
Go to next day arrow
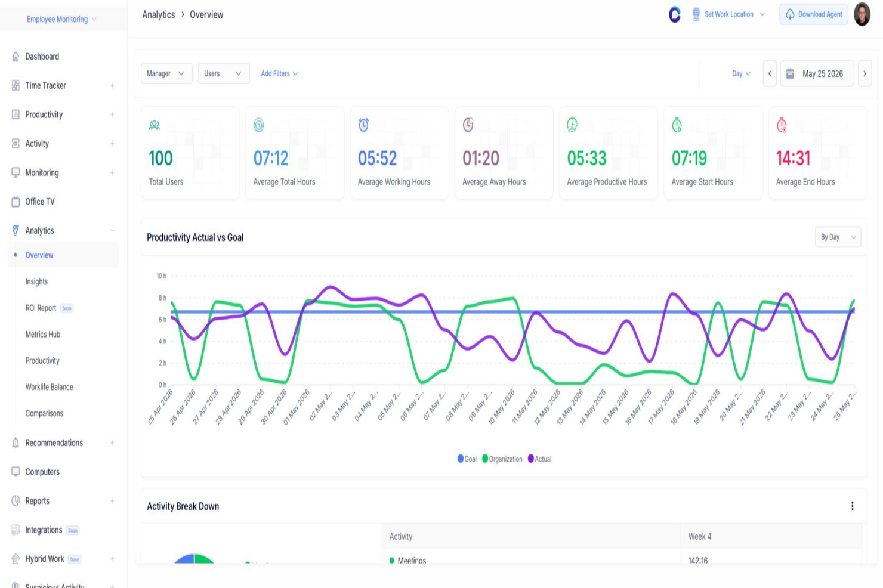tap(865, 74)
